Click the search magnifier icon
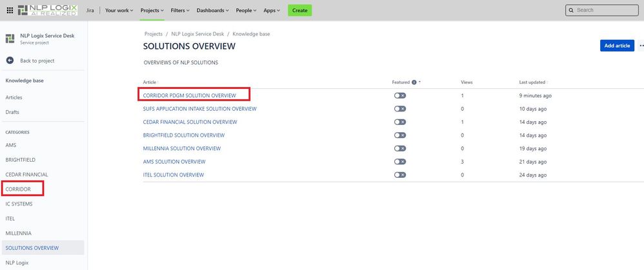 (x=571, y=10)
